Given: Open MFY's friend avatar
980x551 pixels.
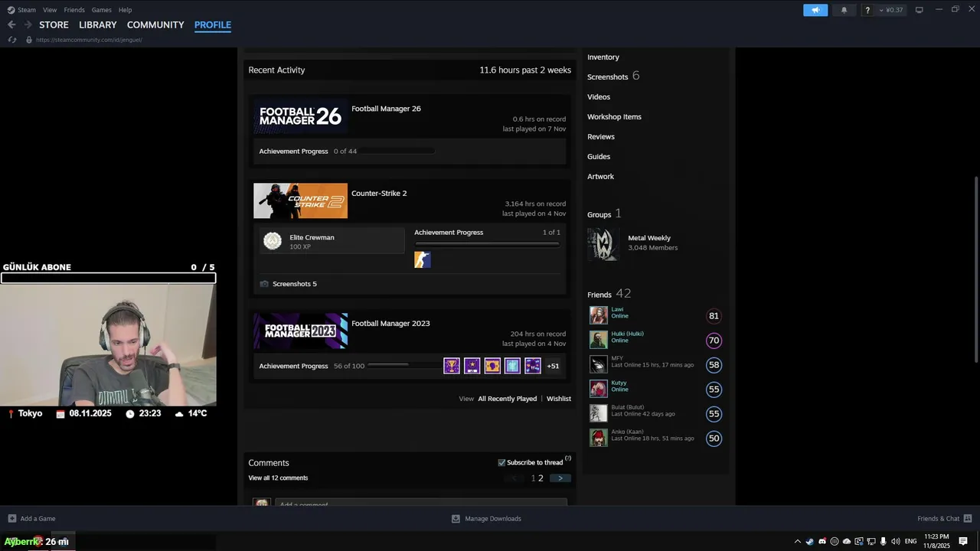Looking at the screenshot, I should (x=598, y=364).
